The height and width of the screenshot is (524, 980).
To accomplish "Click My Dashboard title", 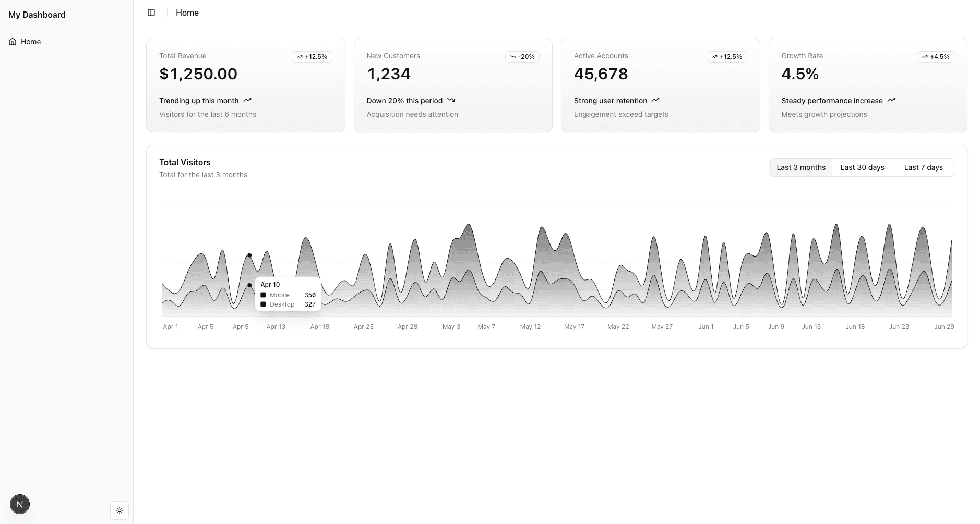I will point(37,15).
